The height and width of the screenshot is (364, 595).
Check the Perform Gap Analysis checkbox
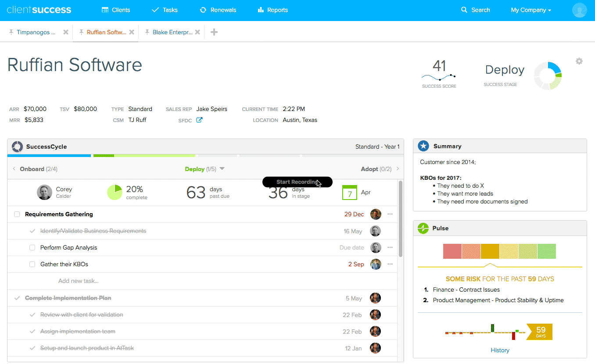(x=32, y=248)
